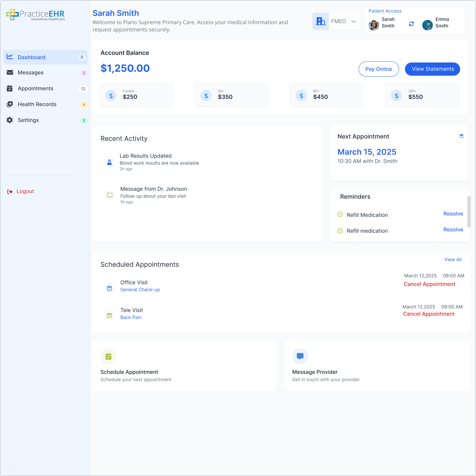Viewport: 476px width, 476px height.
Task: Click the refresh icon between patient avatars
Action: point(411,24)
